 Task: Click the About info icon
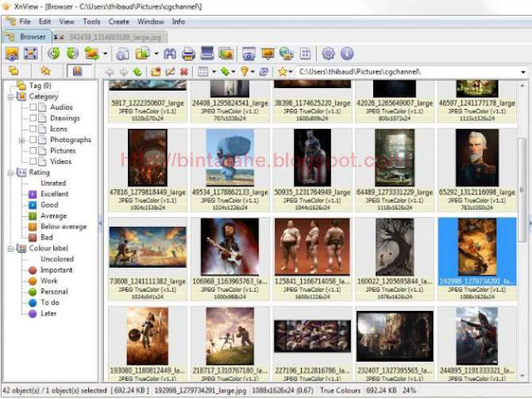coord(347,53)
